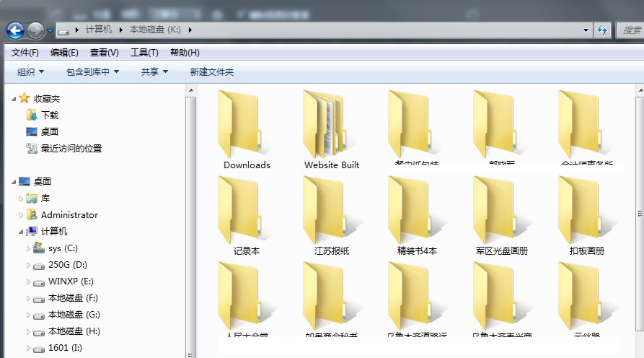Select the 计算机 icon in tree
644x358 pixels.
(x=32, y=232)
